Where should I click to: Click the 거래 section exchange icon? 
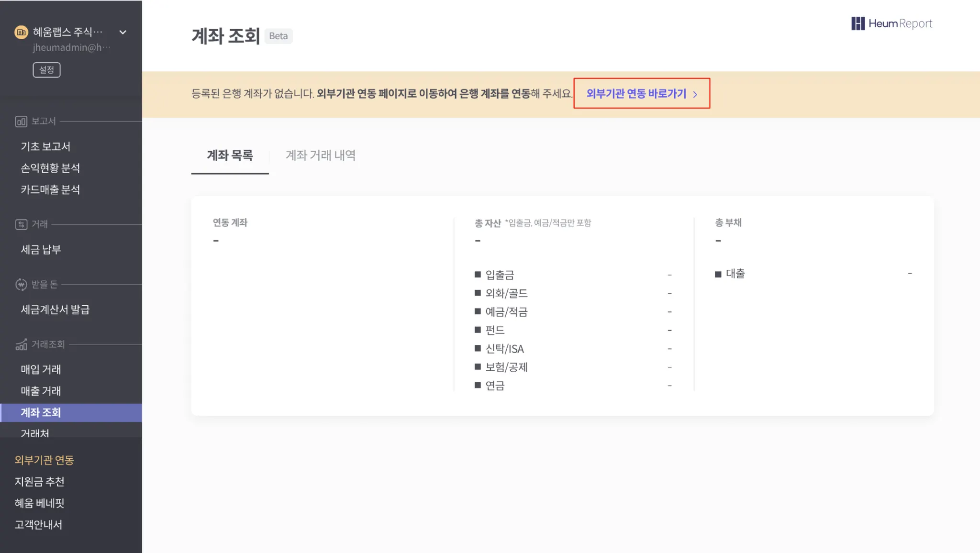pos(21,224)
